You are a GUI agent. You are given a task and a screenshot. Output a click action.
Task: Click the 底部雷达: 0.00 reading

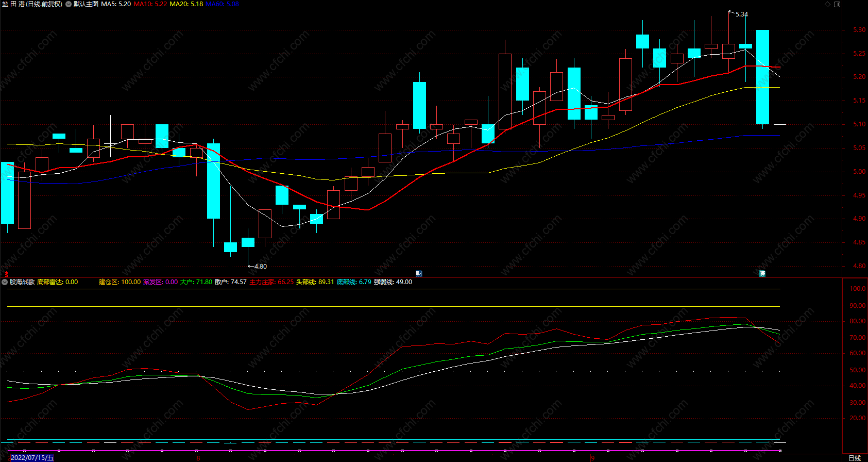click(x=58, y=282)
